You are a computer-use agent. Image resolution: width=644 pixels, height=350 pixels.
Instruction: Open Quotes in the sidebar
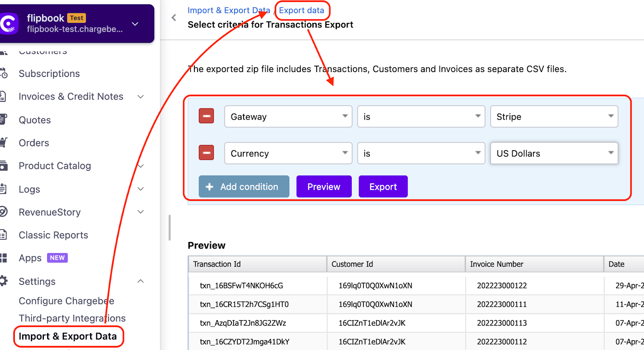pyautogui.click(x=35, y=120)
